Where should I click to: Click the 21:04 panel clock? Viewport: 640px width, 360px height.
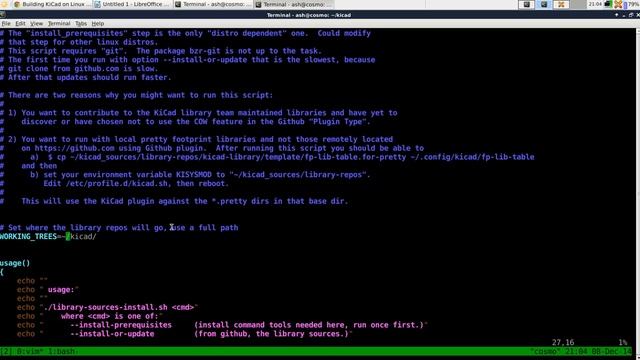(595, 4)
